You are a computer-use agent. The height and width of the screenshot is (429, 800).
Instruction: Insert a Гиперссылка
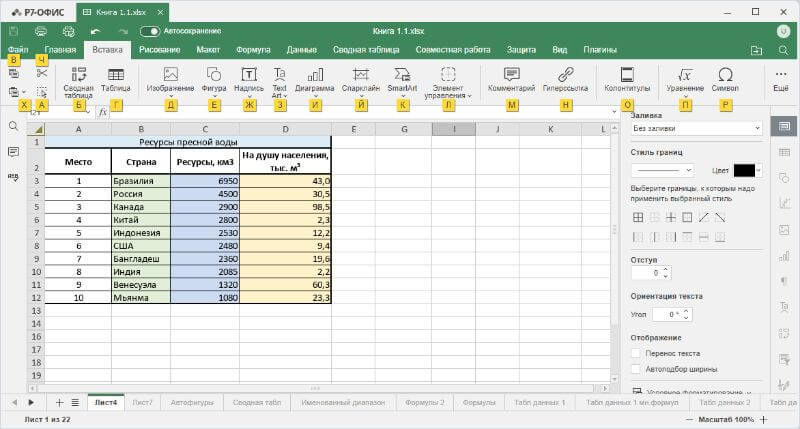click(565, 81)
